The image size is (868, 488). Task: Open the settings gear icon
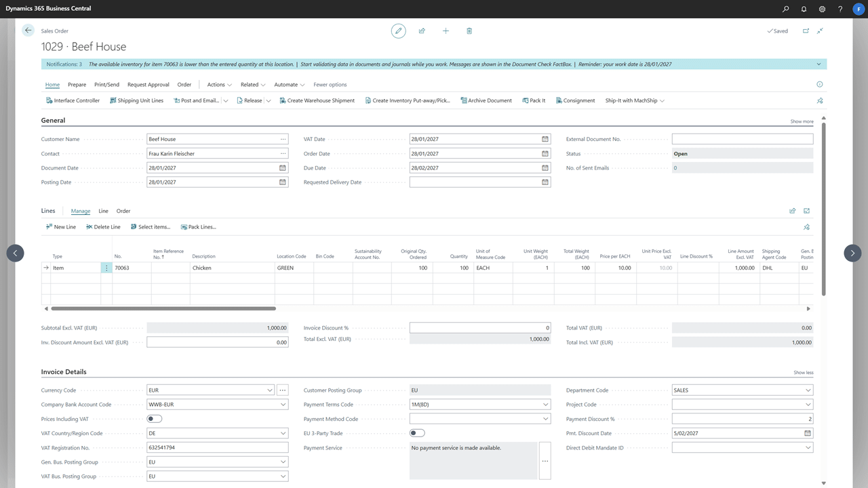tap(822, 9)
